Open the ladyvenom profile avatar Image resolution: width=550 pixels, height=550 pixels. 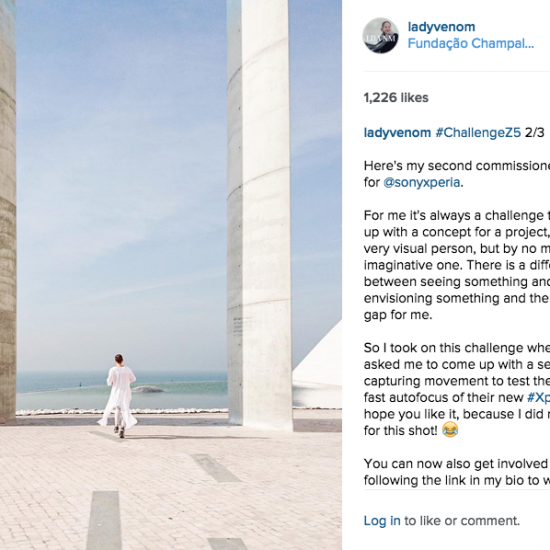(380, 35)
